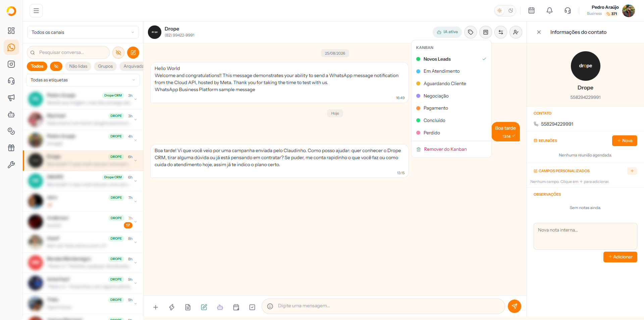Click the hamburger menu button
The image size is (644, 320).
click(36, 11)
